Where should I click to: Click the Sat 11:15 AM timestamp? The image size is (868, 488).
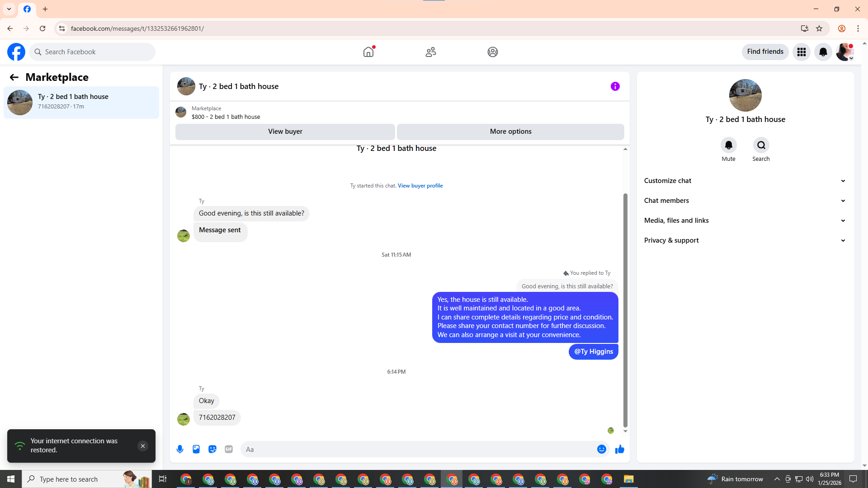pos(396,255)
